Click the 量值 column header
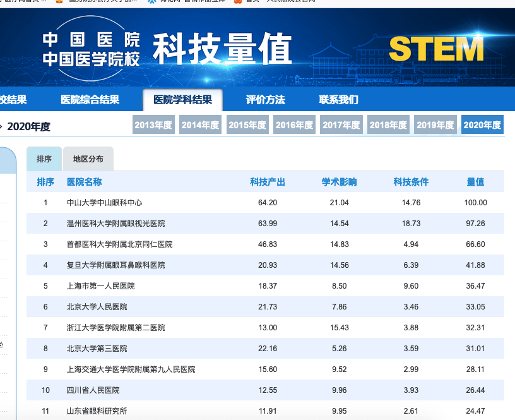 pyautogui.click(x=475, y=182)
